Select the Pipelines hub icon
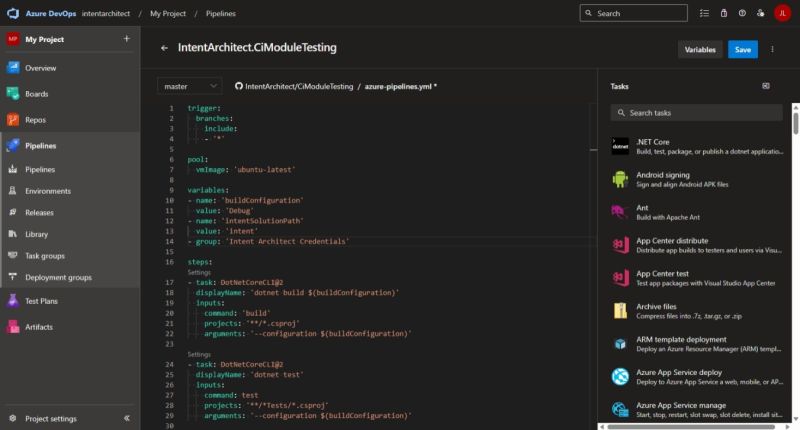 pos(13,145)
